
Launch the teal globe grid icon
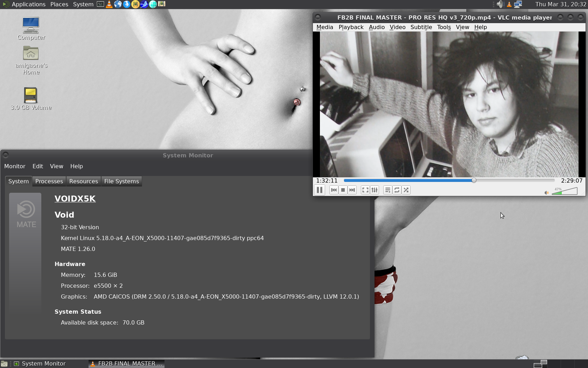[x=153, y=4]
